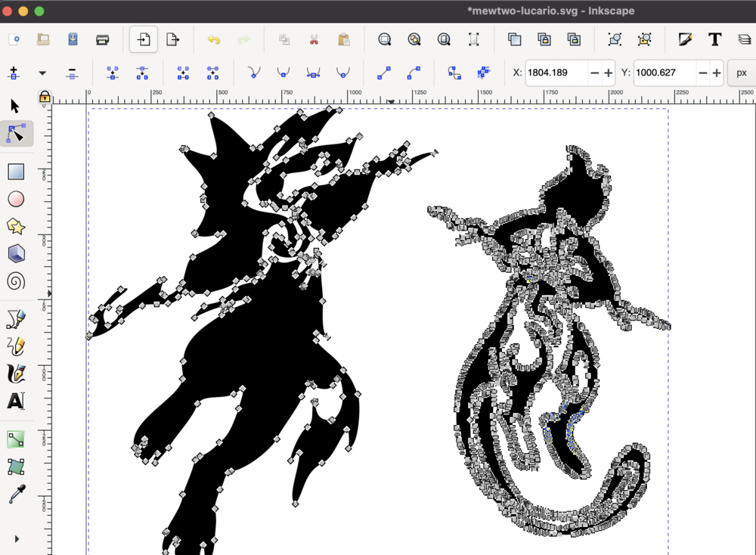Screen dimensions: 756x555
Task: Toggle the guide lock padlock by the rulers
Action: pyautogui.click(x=45, y=97)
